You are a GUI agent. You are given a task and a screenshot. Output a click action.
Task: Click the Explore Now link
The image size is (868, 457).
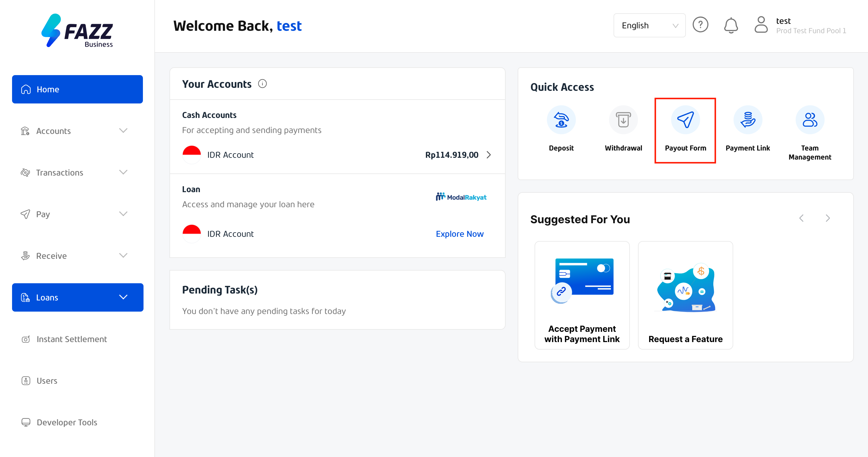459,234
